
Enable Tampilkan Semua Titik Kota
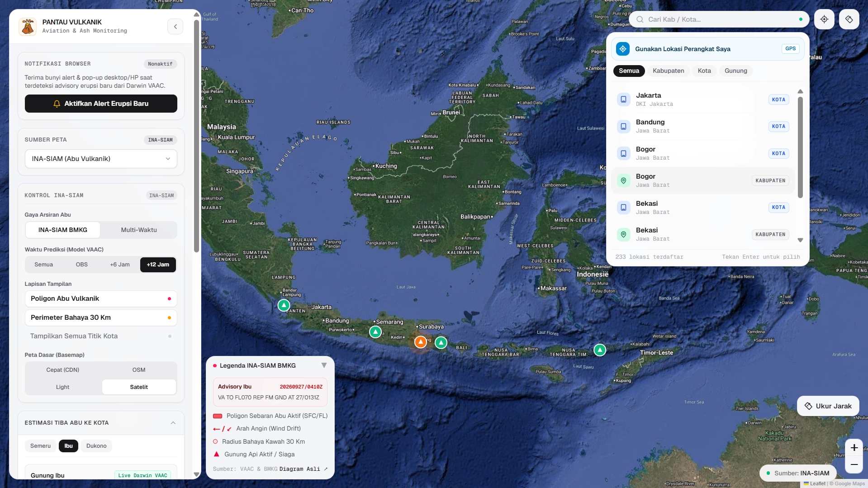pyautogui.click(x=101, y=336)
